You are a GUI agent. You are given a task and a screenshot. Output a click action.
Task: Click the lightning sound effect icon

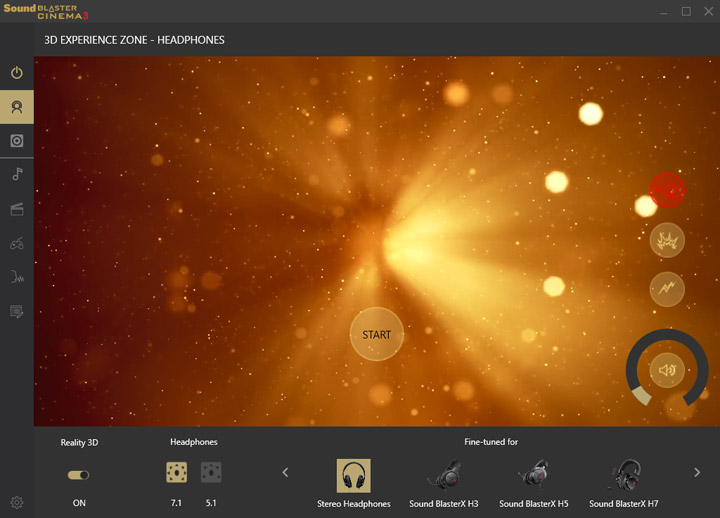click(667, 289)
